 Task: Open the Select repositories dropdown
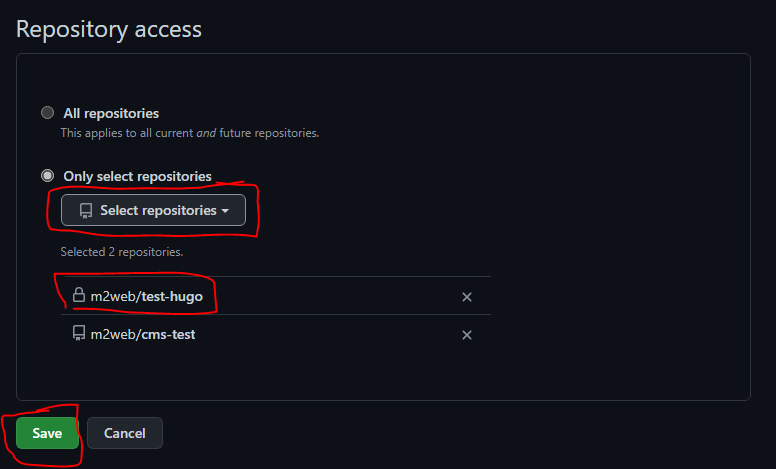[153, 210]
